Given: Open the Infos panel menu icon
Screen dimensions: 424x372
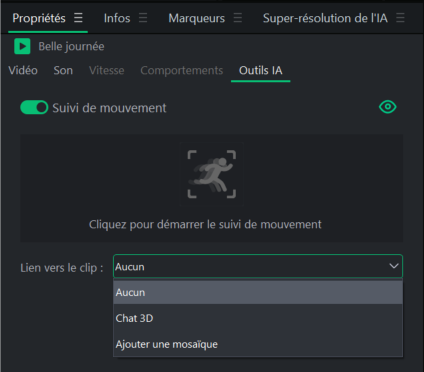Looking at the screenshot, I should pyautogui.click(x=143, y=18).
